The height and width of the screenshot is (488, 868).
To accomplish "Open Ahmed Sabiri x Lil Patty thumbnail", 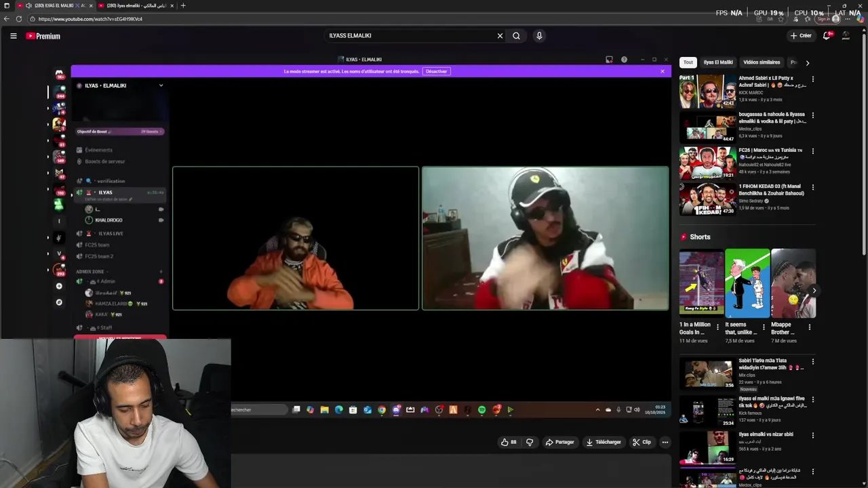I will point(707,91).
